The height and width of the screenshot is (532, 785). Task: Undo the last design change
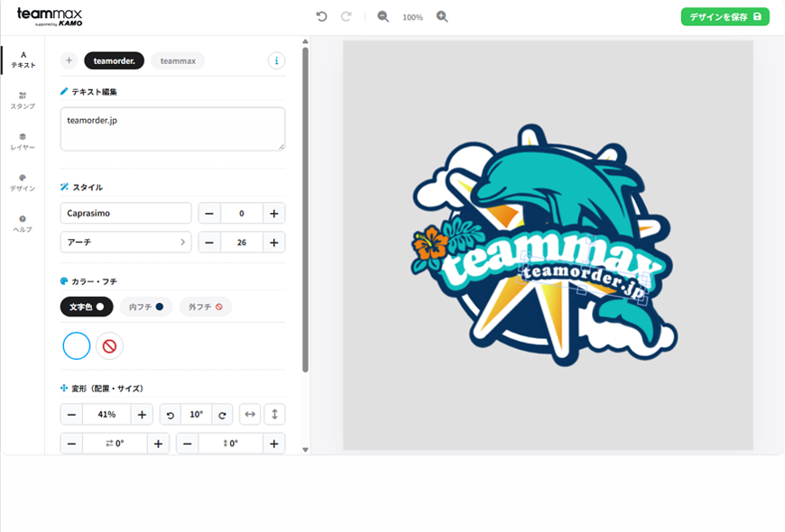[321, 16]
